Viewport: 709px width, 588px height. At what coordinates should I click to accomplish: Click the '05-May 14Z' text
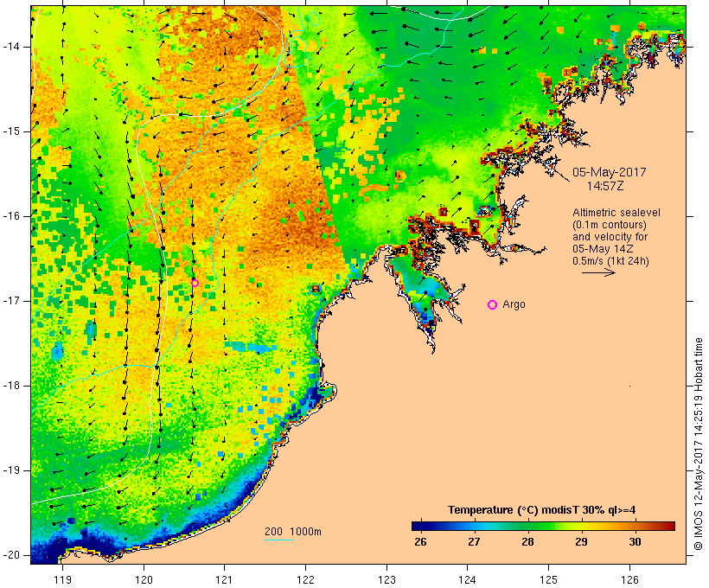(x=603, y=249)
